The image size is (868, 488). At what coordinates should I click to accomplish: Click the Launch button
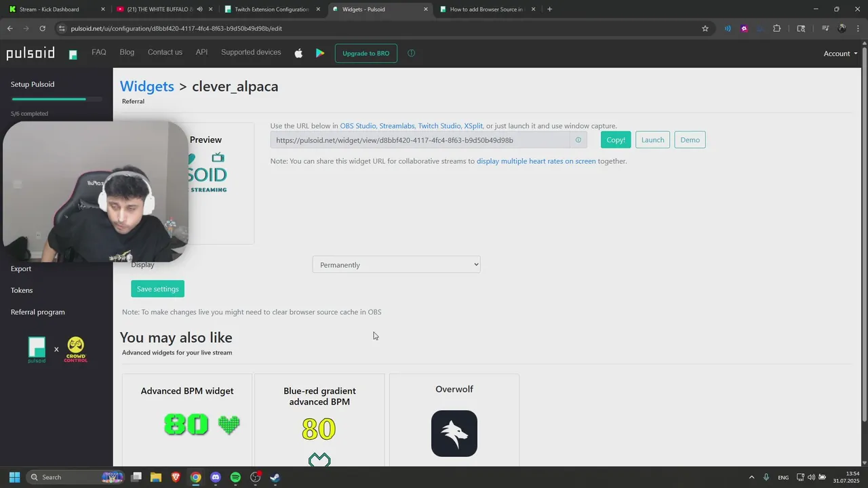click(652, 140)
